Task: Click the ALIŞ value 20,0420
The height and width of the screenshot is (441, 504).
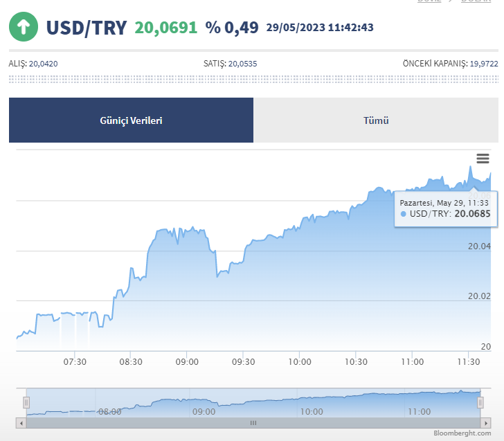Action: [x=44, y=64]
